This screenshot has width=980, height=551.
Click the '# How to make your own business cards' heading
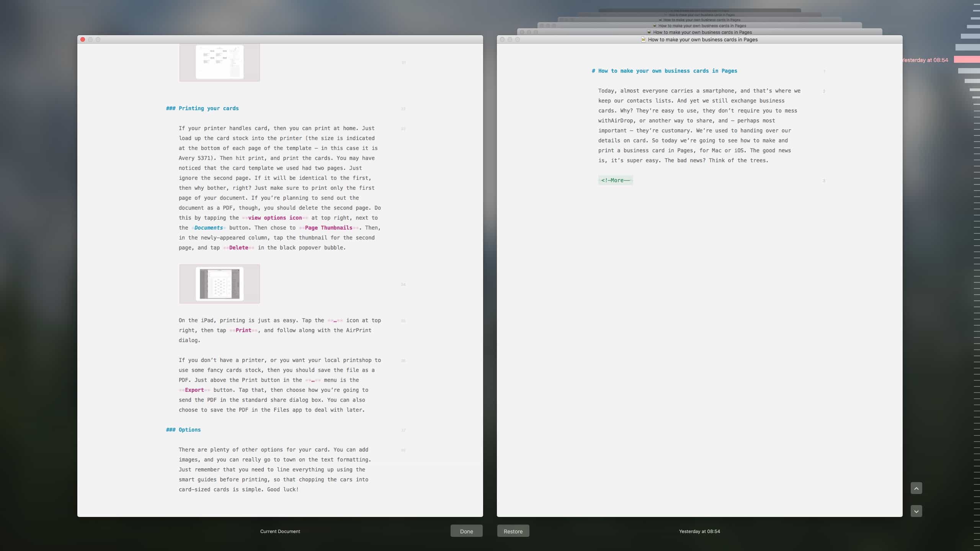point(665,70)
